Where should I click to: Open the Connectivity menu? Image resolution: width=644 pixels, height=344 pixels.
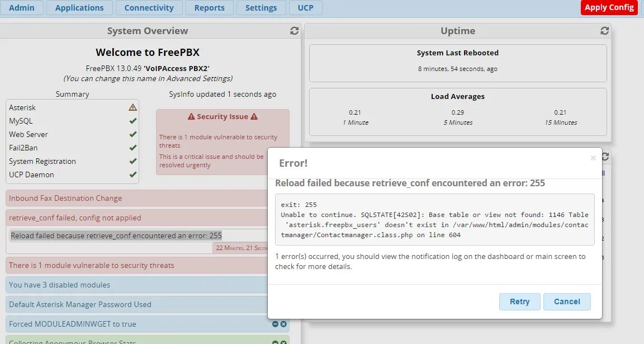click(x=149, y=8)
